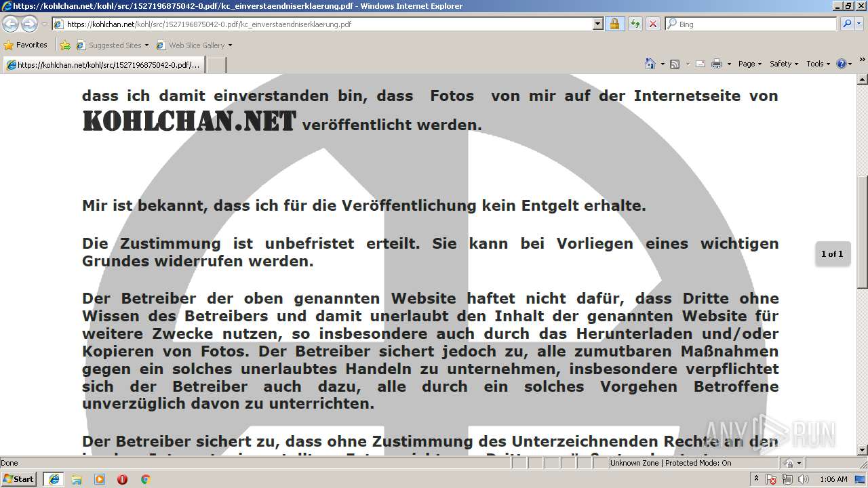Open Action Center flag tray icon
This screenshot has width=868, height=488.
[771, 479]
